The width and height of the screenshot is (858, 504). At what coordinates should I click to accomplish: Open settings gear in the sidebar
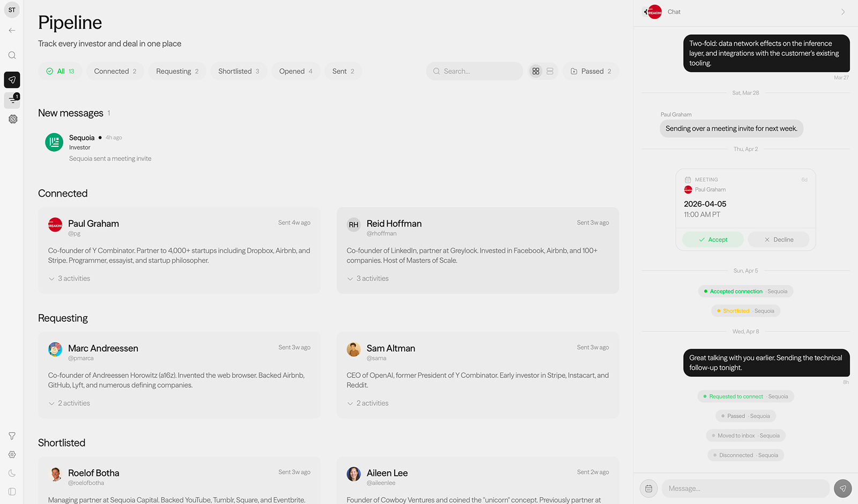[12, 455]
